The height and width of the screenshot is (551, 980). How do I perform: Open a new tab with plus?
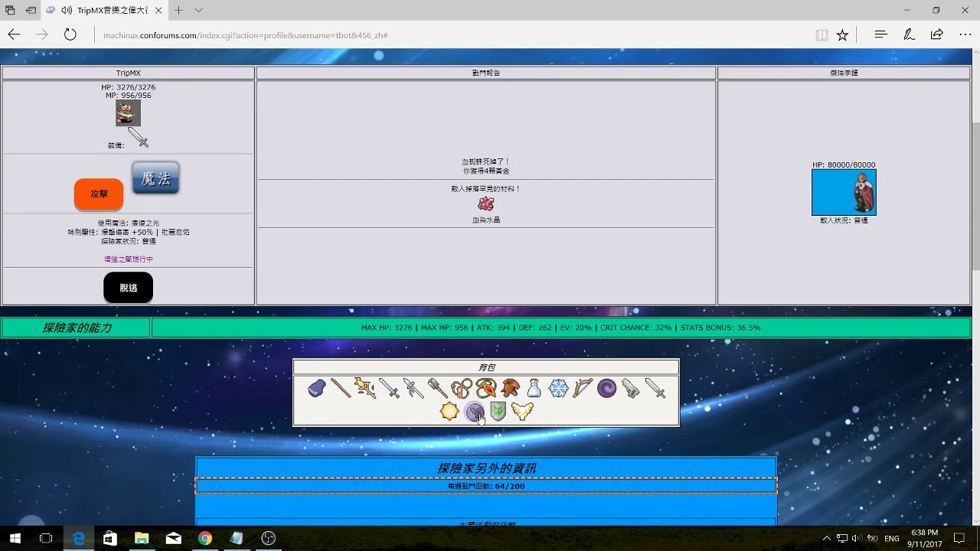[178, 10]
